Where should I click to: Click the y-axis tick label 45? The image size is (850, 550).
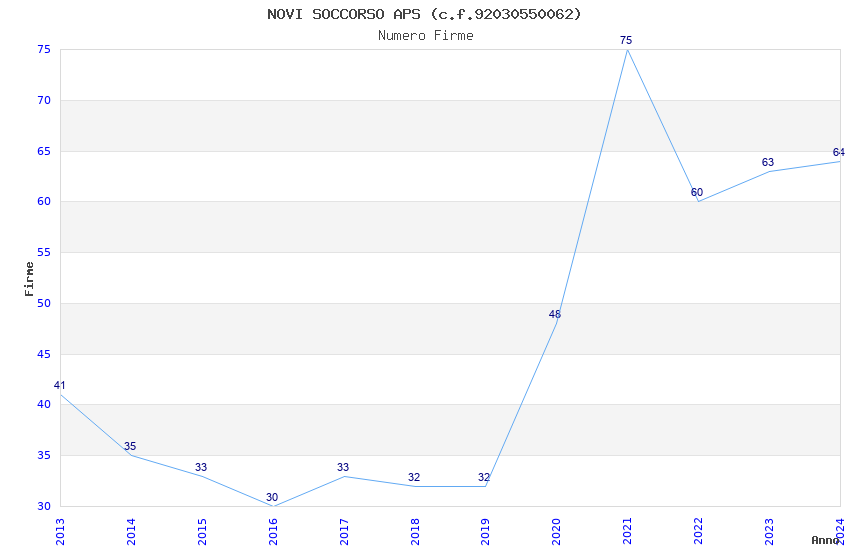[44, 354]
